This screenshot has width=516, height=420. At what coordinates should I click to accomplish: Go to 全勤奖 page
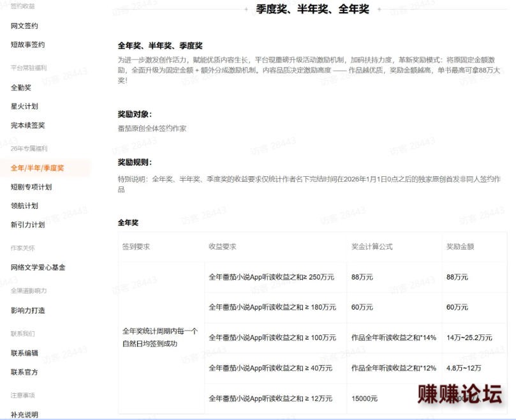click(21, 87)
